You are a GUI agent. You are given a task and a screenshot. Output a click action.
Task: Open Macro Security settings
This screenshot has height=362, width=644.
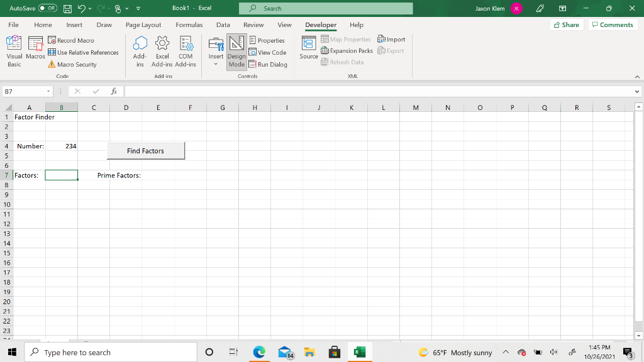tap(72, 65)
